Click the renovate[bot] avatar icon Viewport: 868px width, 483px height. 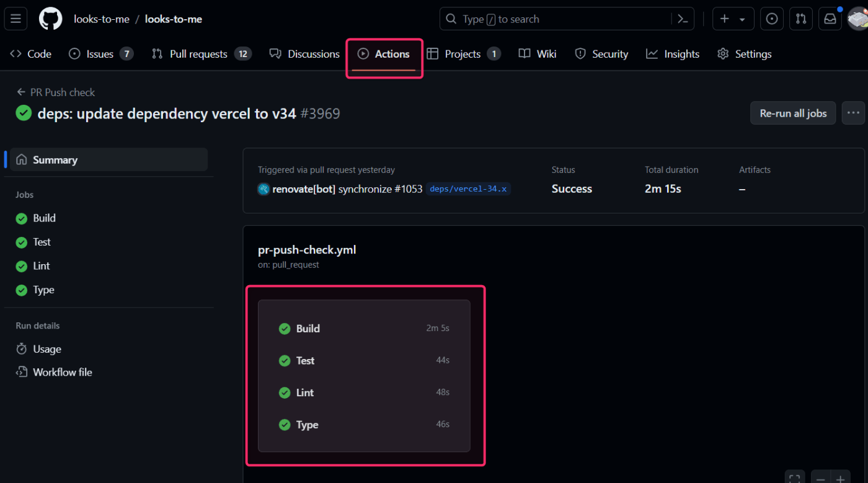coord(263,189)
